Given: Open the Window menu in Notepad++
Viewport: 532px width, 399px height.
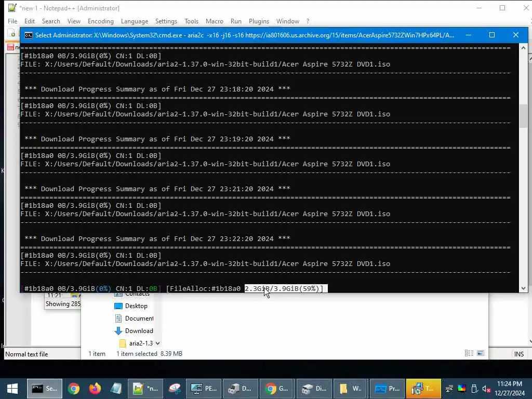Looking at the screenshot, I should click(288, 21).
